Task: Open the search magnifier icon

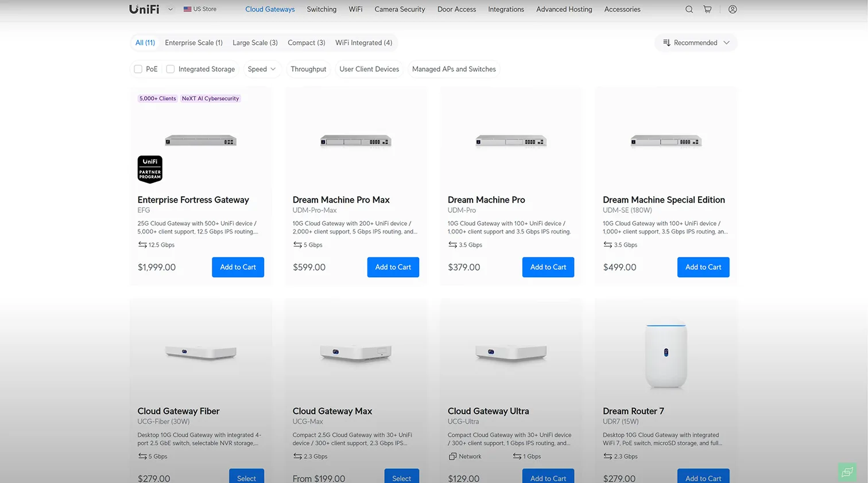Action: tap(689, 9)
